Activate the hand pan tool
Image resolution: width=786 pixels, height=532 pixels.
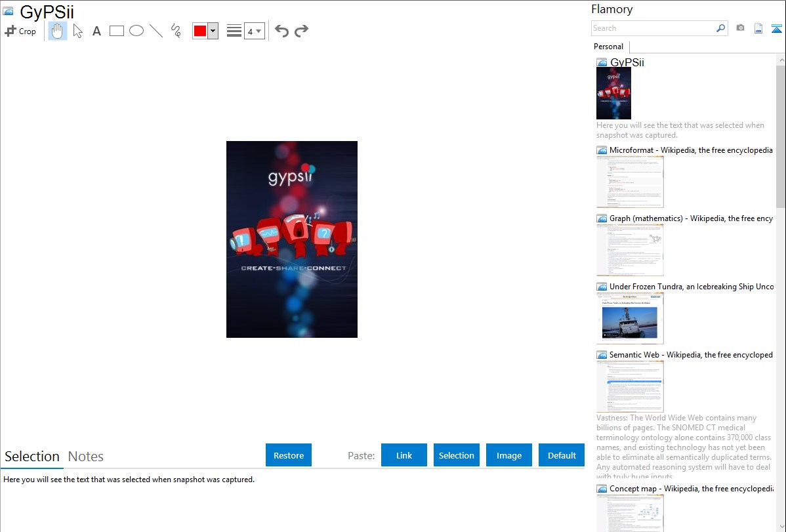[x=57, y=31]
